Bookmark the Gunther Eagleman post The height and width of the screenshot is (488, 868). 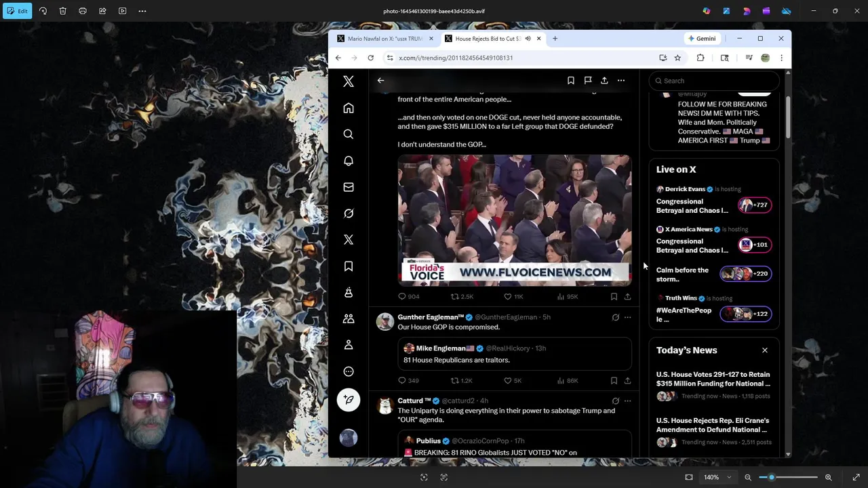click(x=614, y=381)
